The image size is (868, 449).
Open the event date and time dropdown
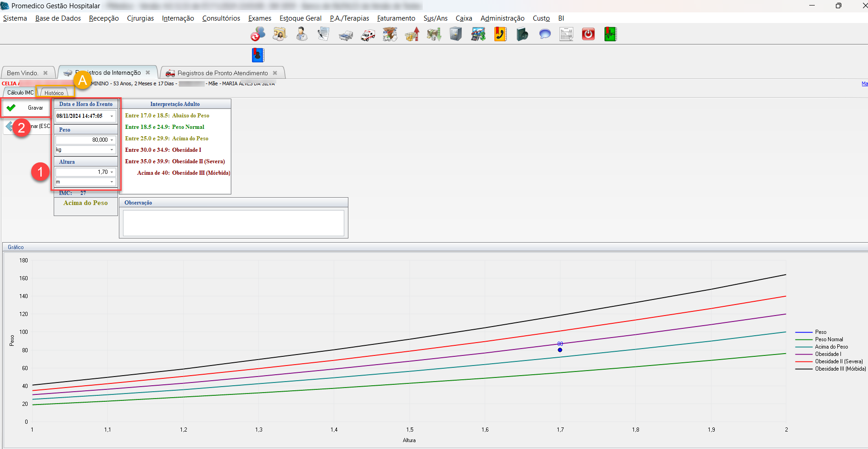tap(112, 116)
